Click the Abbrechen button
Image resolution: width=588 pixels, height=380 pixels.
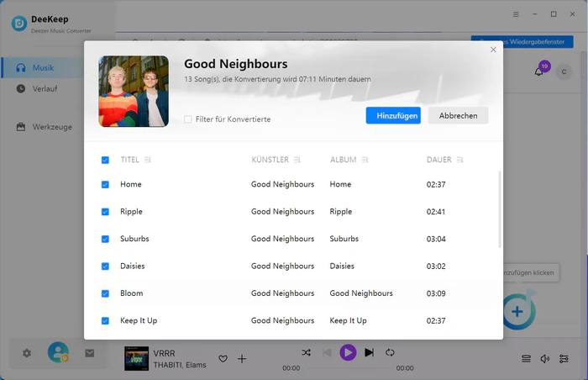[x=459, y=116]
